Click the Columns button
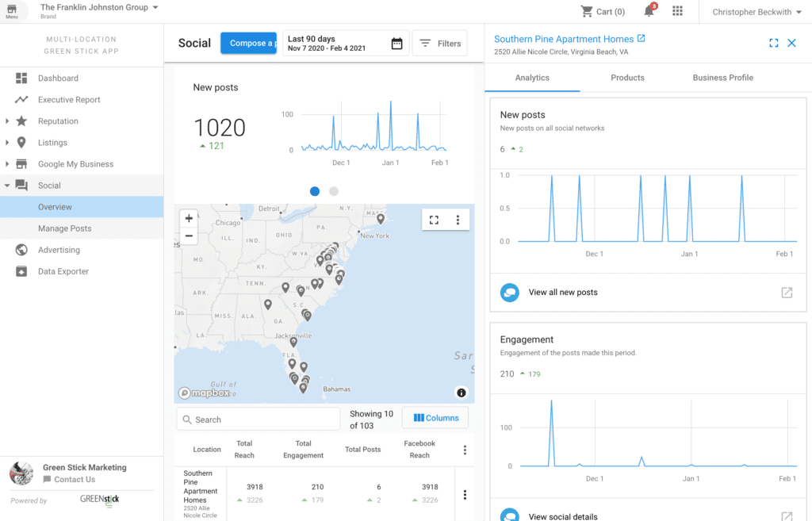The width and height of the screenshot is (812, 521). [x=436, y=418]
